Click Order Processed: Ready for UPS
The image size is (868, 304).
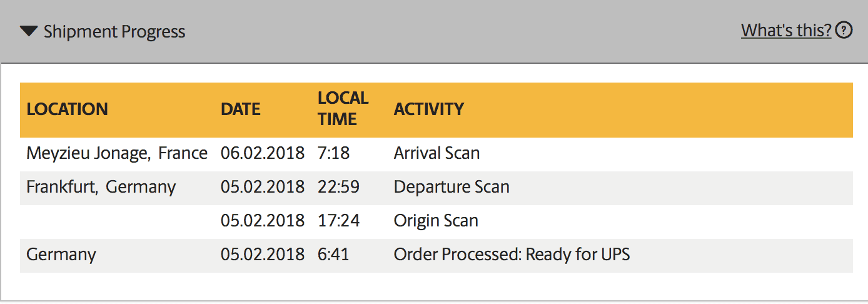coord(512,255)
